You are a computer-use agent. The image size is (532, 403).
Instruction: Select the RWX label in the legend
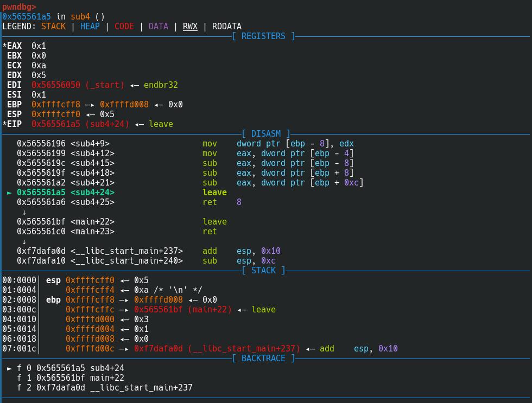(x=190, y=27)
